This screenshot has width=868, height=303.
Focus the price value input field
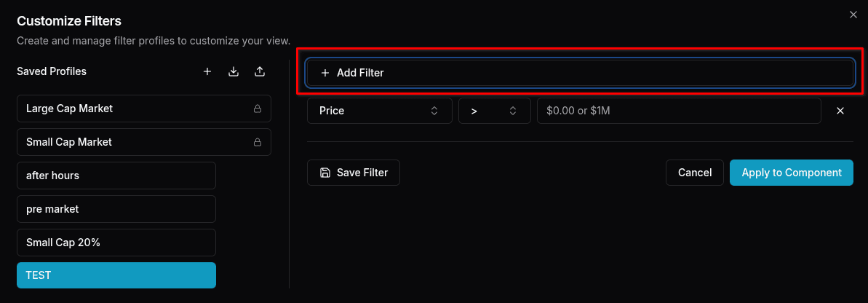pyautogui.click(x=680, y=111)
